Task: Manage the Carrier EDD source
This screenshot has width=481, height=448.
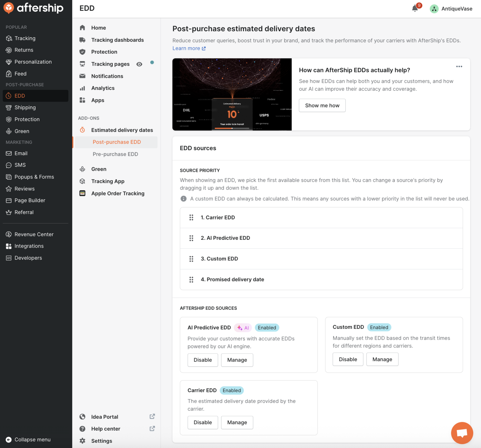Action: point(237,422)
